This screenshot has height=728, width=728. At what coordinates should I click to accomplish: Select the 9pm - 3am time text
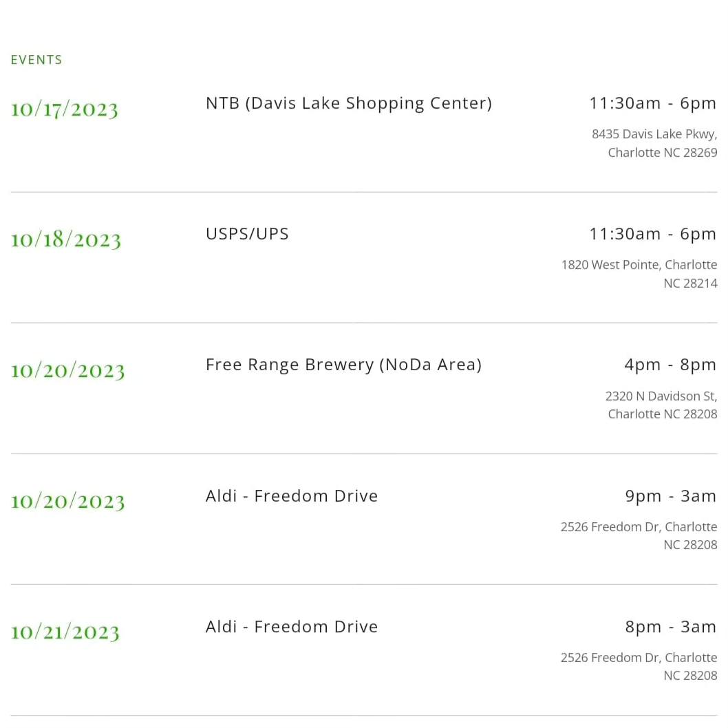(x=670, y=496)
